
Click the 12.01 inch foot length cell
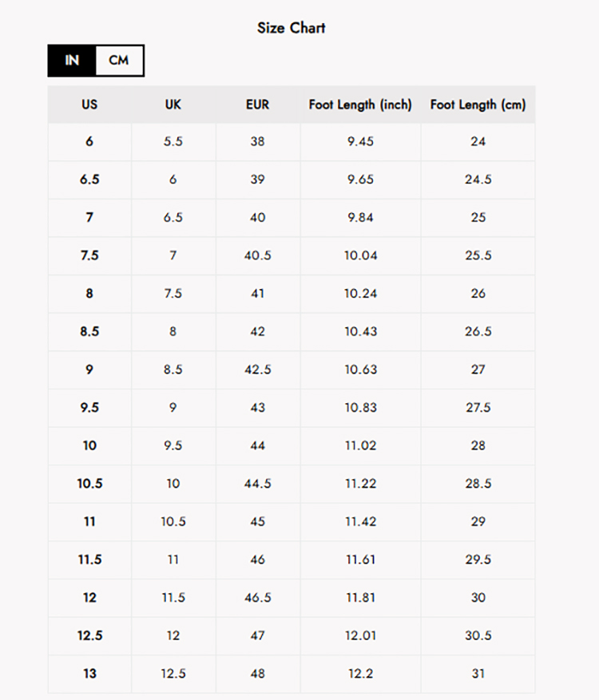360,636
